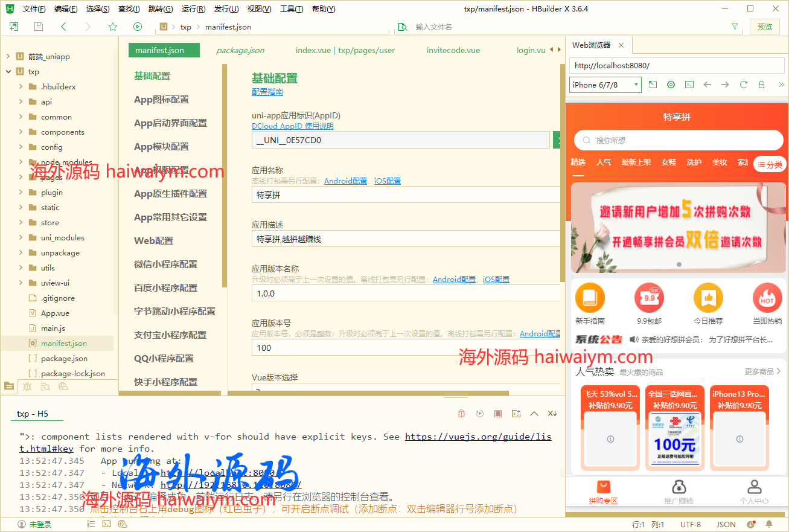Open the browser settings gear icon
789x532 pixels.
pyautogui.click(x=671, y=85)
